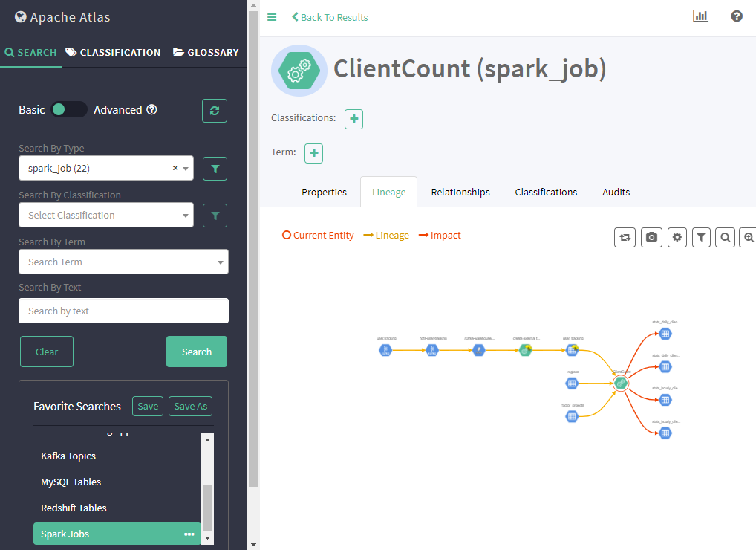Select the factor_projects table node
This screenshot has height=550, width=756.
pyautogui.click(x=572, y=416)
